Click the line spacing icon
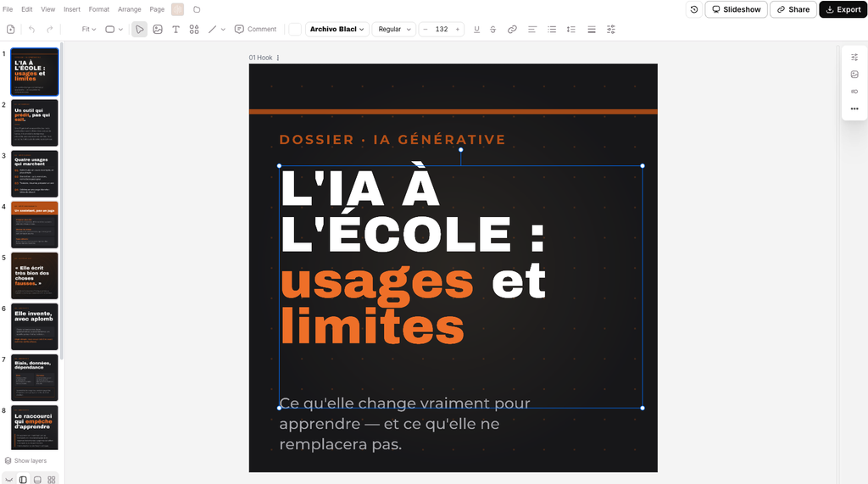Viewport: 868px width, 484px height. coord(571,30)
